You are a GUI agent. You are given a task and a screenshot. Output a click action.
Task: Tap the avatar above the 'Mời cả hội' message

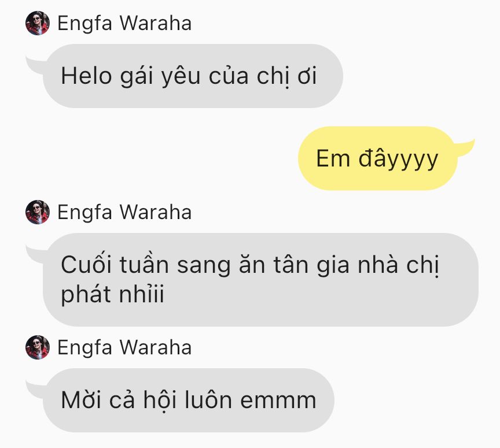[x=38, y=347]
